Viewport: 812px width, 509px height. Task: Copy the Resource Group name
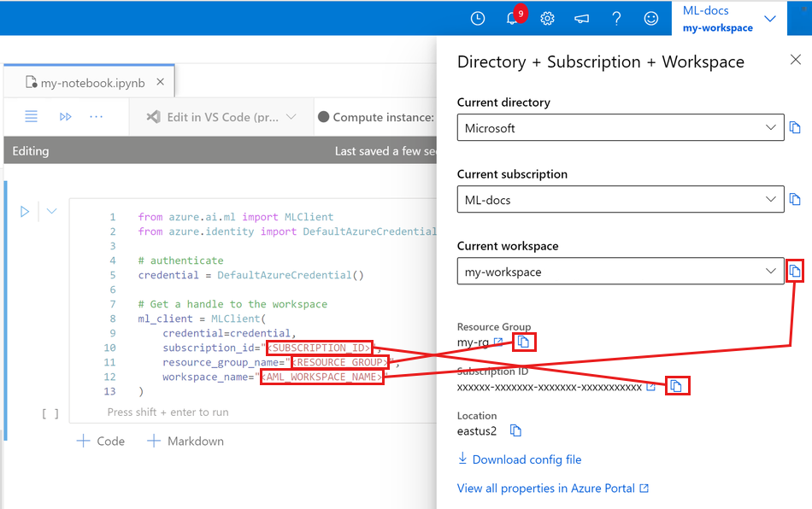click(x=524, y=342)
